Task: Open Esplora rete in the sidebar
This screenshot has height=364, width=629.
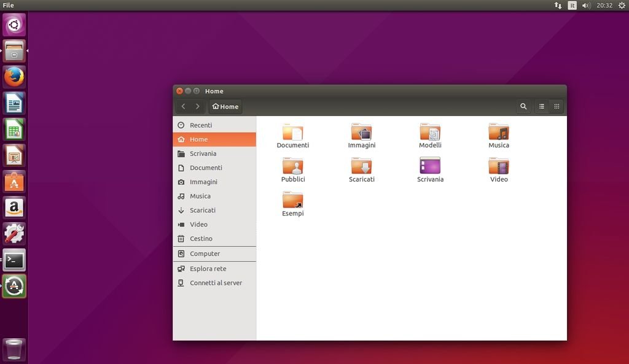Action: tap(208, 269)
